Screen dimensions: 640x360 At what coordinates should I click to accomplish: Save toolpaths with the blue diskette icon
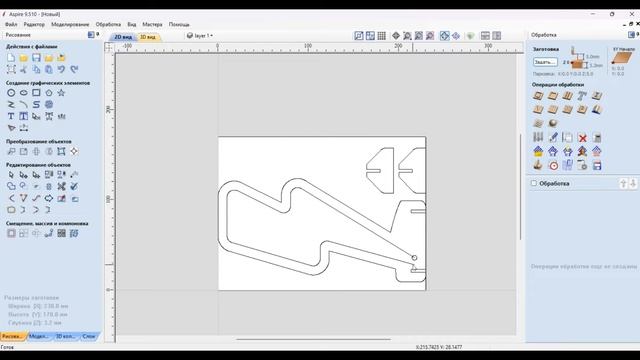pos(597,166)
